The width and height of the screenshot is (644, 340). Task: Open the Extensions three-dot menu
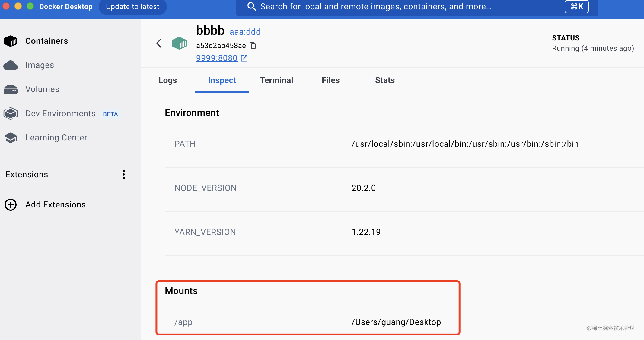point(124,175)
